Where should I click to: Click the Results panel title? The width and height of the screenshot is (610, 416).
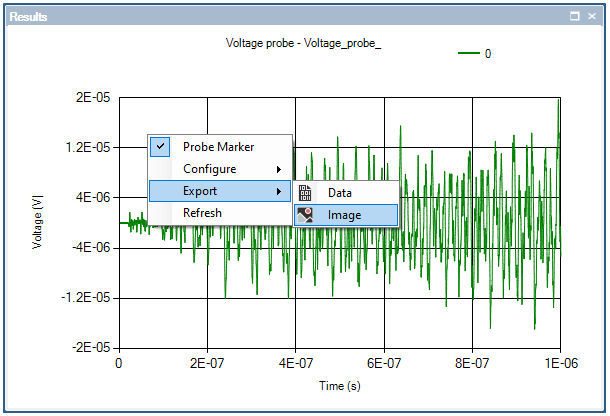point(28,16)
